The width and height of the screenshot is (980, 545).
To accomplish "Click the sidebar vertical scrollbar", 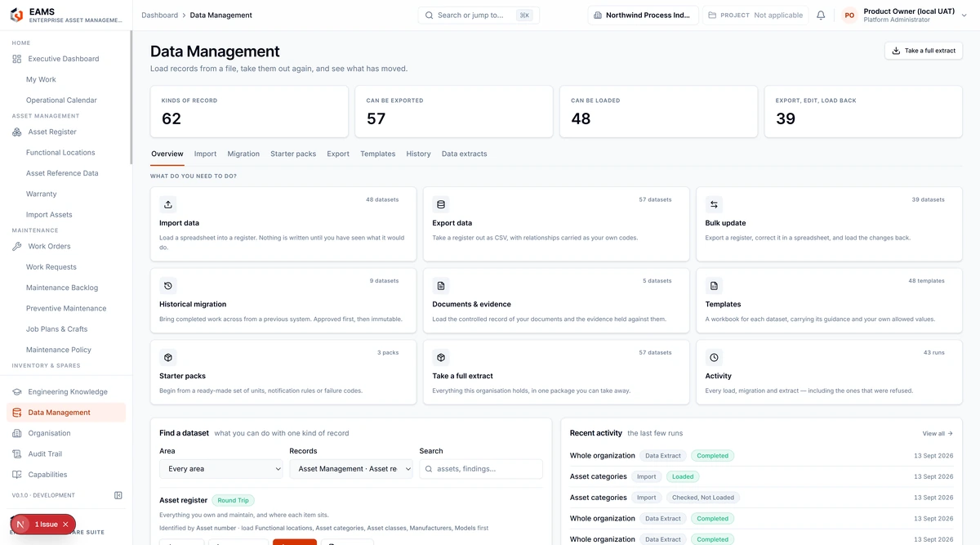I will [x=131, y=98].
